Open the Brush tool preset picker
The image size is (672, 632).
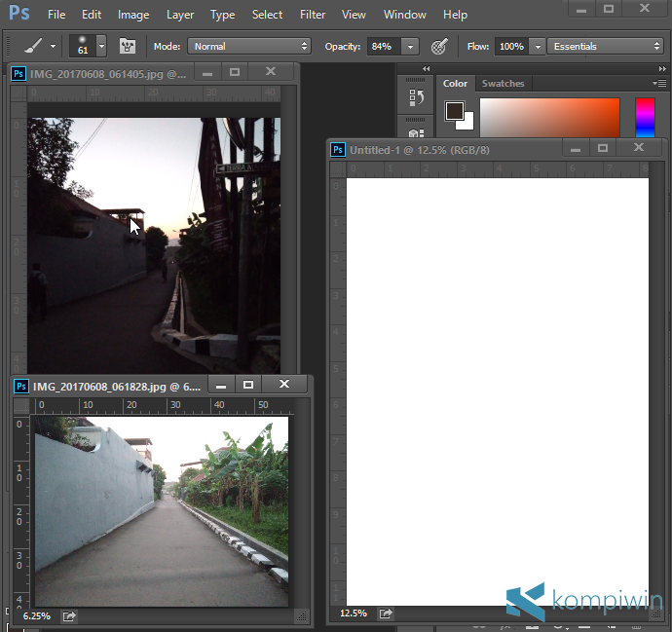[x=33, y=46]
